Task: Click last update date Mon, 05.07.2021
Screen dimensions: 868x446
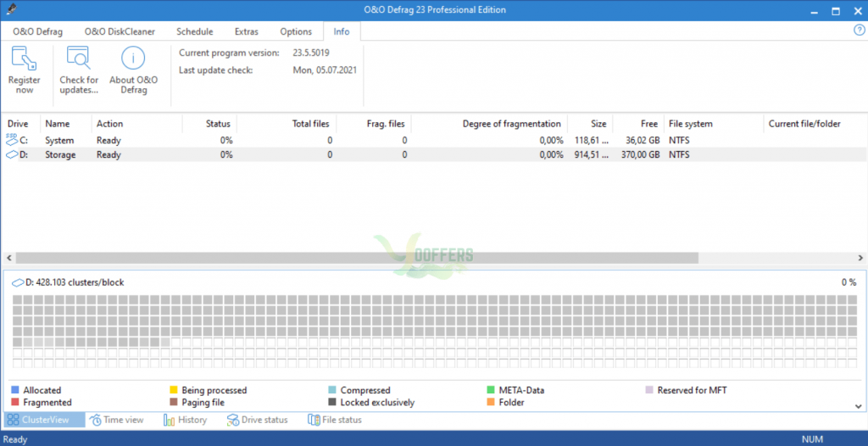Action: point(325,70)
